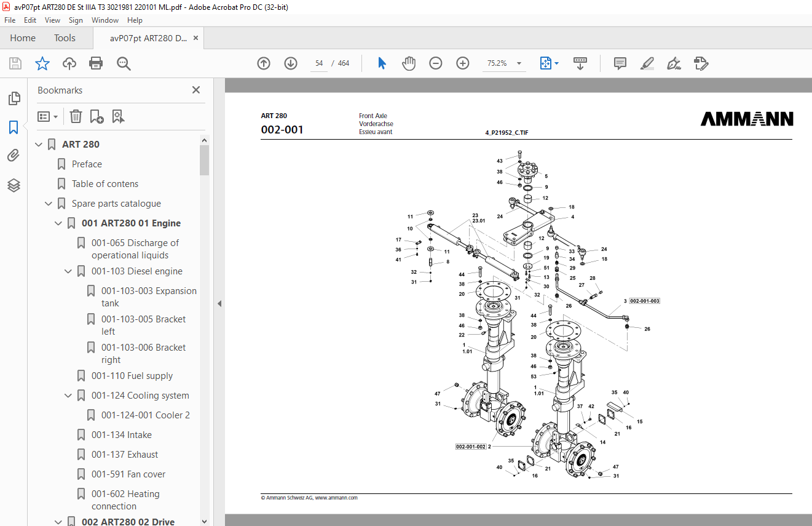This screenshot has height=526, width=812.
Task: Open the find text magnifier icon
Action: click(124, 63)
